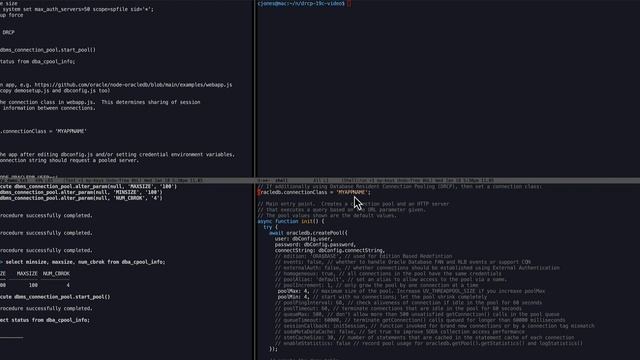Click the alter_param 'MAXSIZE', '100' command
Screen dimensions: 640x360
click(x=88, y=187)
